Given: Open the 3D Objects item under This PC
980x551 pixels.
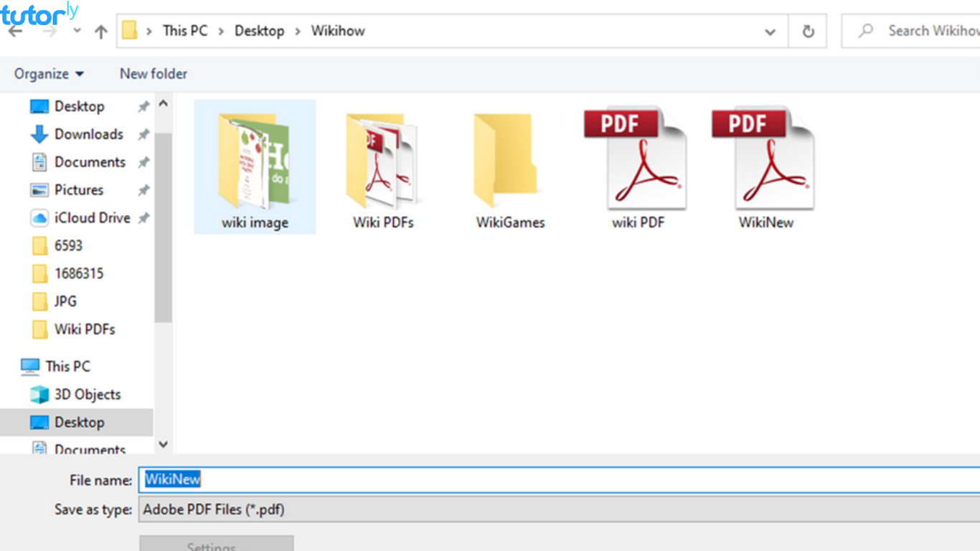Looking at the screenshot, I should click(x=87, y=394).
